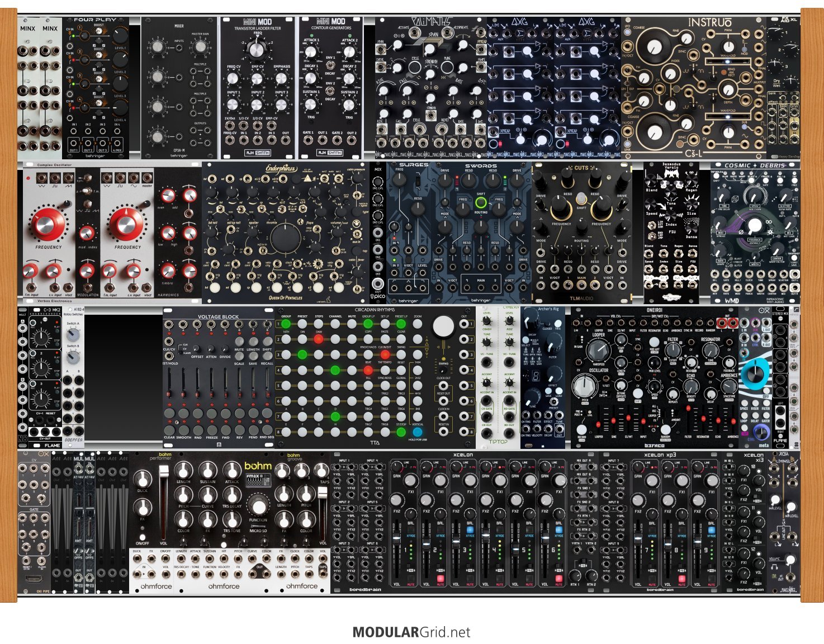Click the A182-4 Switch B rotary knob
This screenshot has height=644, width=824.
(x=73, y=357)
